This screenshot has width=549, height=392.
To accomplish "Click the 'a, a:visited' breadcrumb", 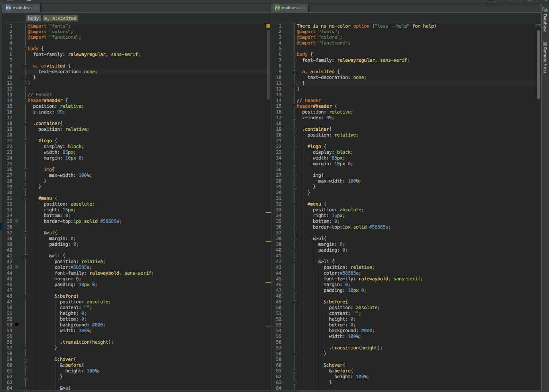I will click(60, 18).
